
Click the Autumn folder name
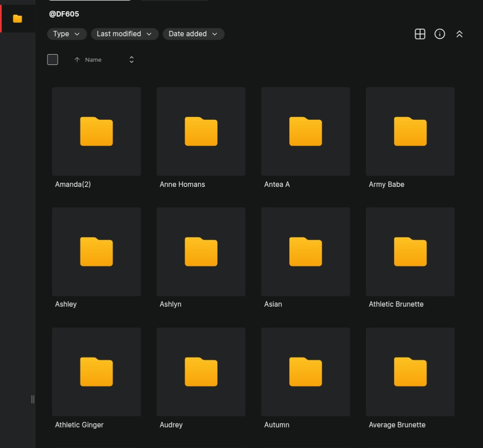point(277,425)
